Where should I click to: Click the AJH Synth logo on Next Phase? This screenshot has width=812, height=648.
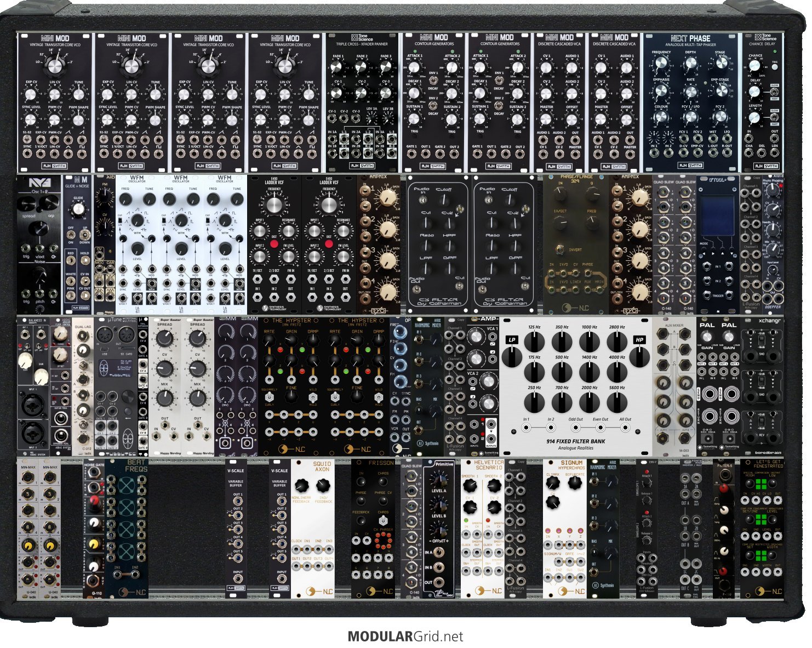tap(690, 166)
